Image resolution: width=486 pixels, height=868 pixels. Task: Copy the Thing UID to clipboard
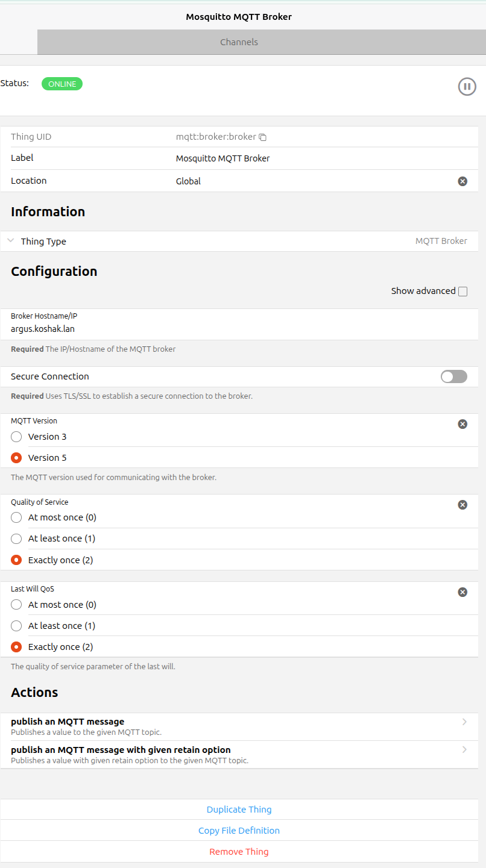[263, 137]
